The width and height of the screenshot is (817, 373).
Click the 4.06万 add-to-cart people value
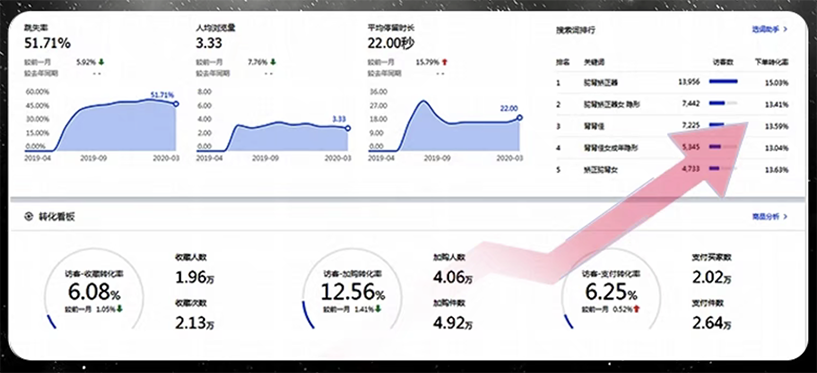pos(453,278)
